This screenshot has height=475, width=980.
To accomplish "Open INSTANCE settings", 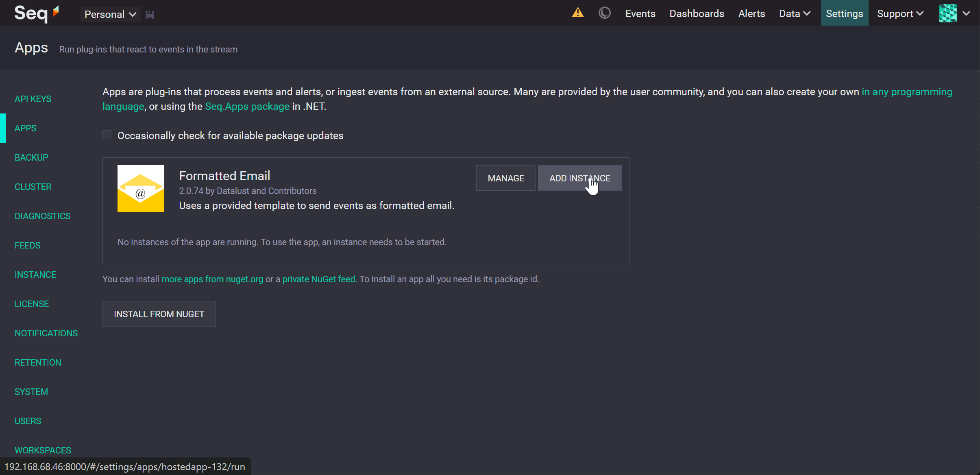I will (x=35, y=275).
